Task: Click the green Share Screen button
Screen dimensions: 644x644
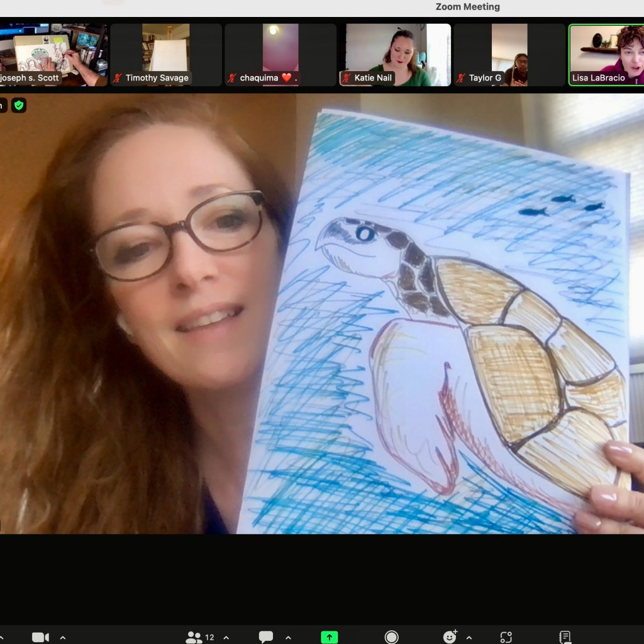Action: (x=329, y=637)
